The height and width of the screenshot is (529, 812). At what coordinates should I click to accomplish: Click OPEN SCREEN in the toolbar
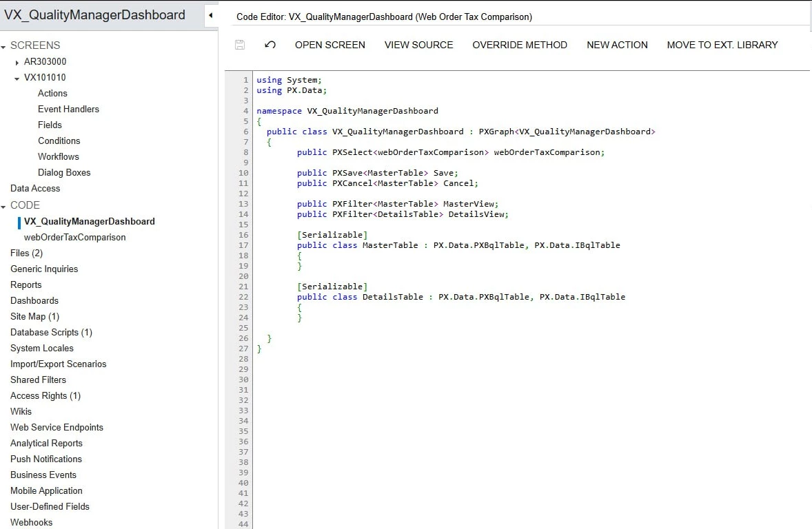pyautogui.click(x=329, y=45)
